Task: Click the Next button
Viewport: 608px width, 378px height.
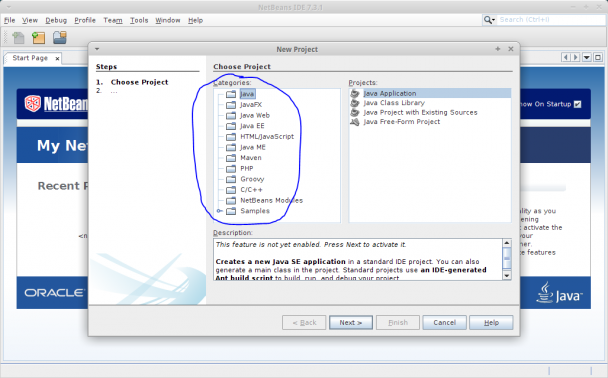Action: pyautogui.click(x=351, y=323)
